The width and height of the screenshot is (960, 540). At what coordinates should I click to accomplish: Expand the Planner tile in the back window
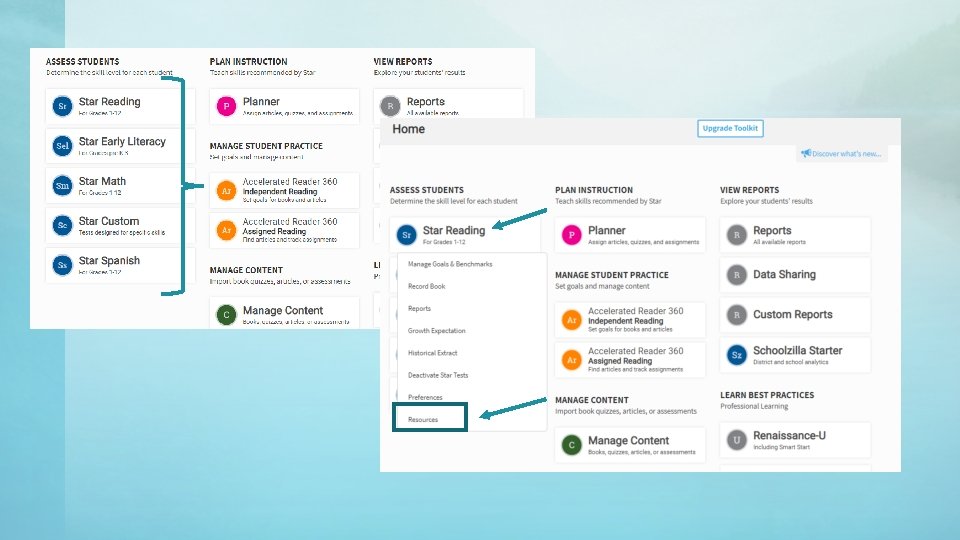coord(284,106)
